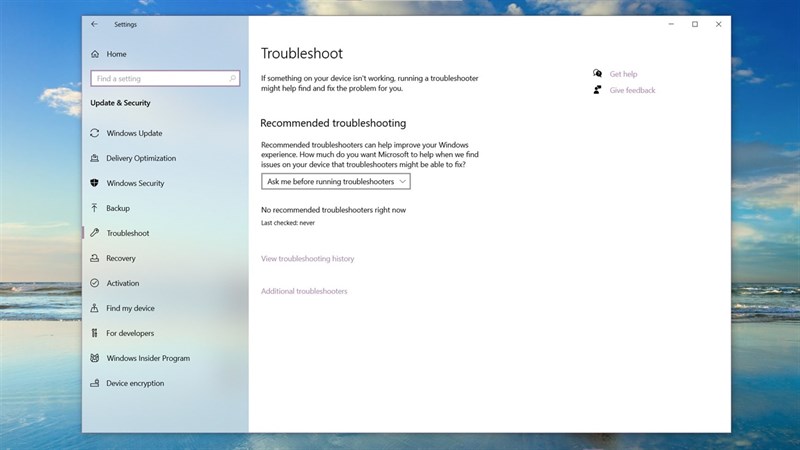Click the Find my device icon

coord(95,308)
